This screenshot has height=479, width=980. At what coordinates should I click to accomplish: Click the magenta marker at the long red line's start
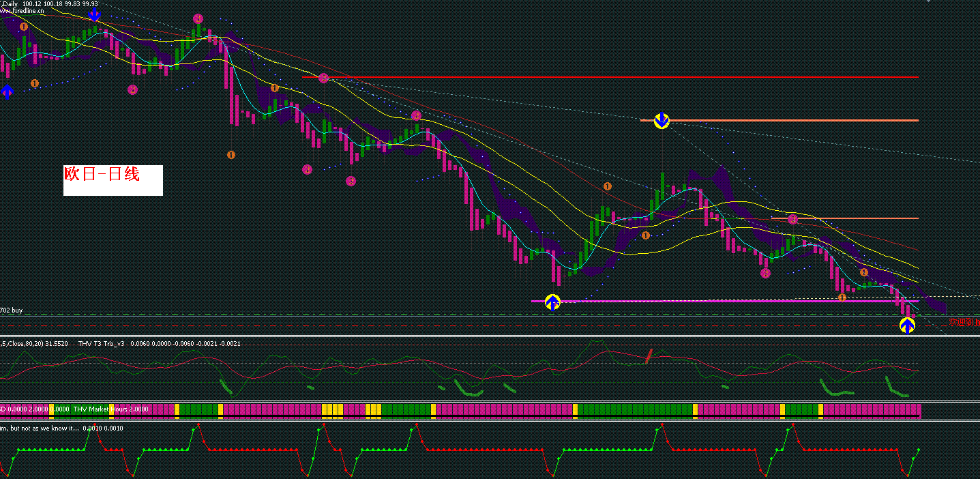click(x=325, y=78)
